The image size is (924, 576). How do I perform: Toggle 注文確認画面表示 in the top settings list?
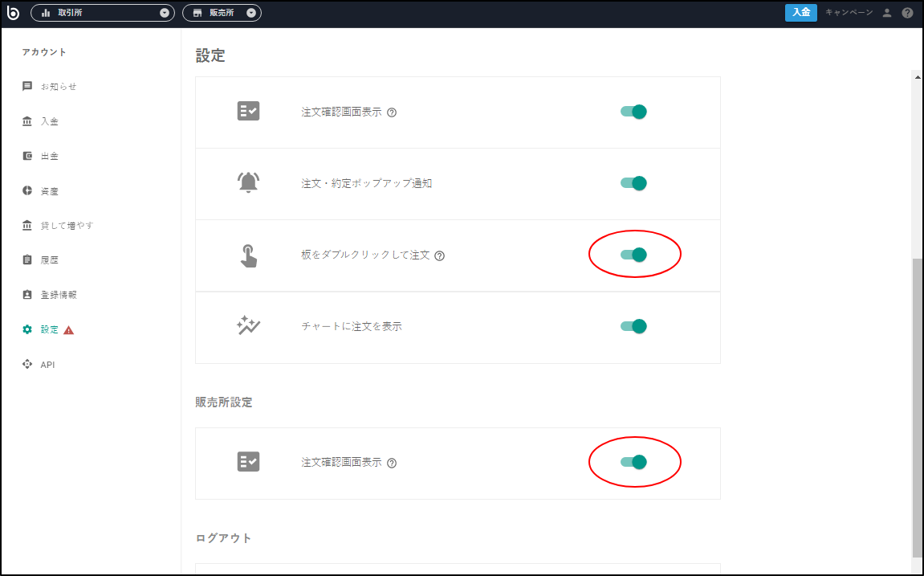pyautogui.click(x=633, y=112)
